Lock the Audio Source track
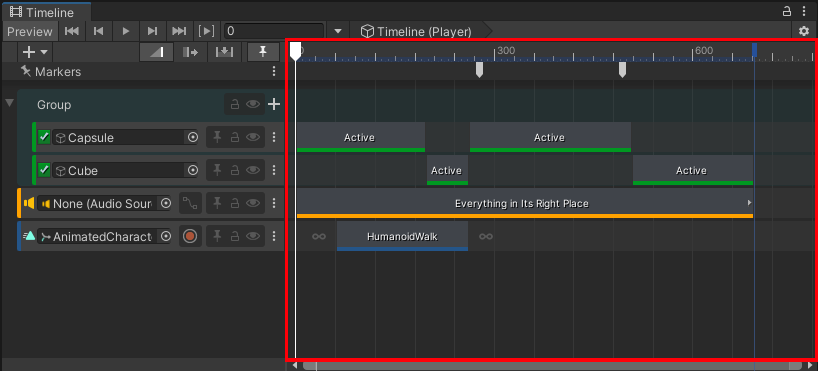The image size is (818, 371). 235,204
